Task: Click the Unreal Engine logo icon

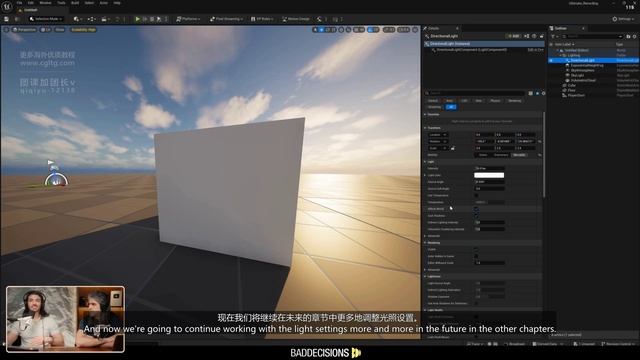Action: 7,6
